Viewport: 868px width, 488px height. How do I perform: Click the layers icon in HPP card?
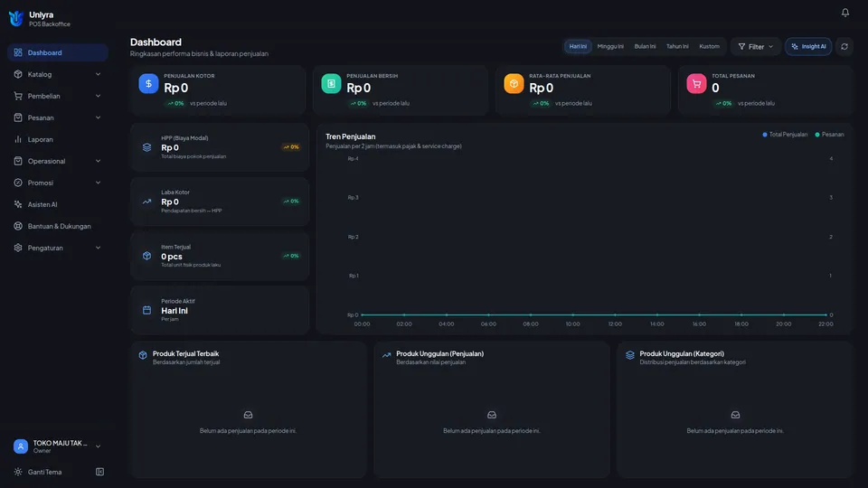tap(146, 147)
